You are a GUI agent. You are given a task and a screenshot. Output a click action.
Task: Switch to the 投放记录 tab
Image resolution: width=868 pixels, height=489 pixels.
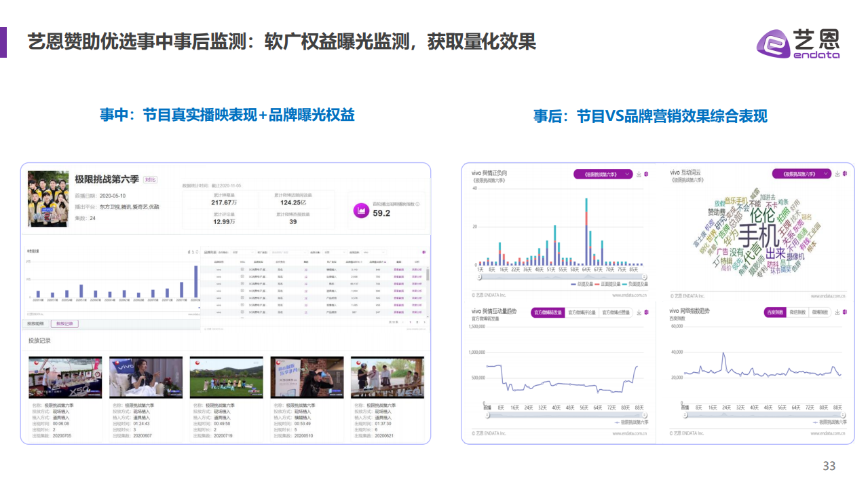(64, 324)
